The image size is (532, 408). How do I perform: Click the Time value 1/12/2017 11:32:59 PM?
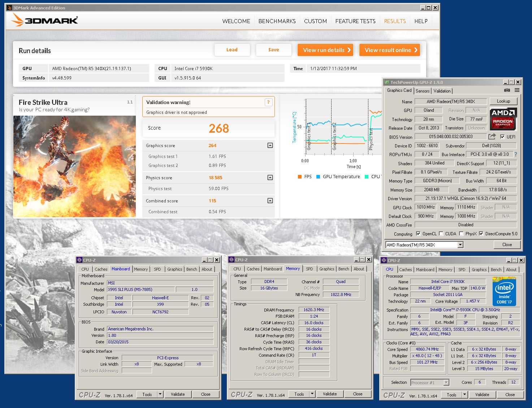point(333,68)
